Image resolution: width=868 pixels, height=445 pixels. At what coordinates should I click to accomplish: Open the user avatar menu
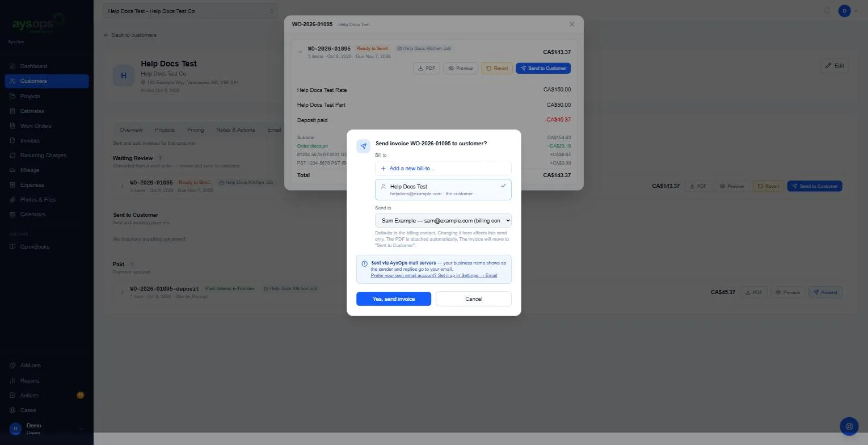[x=845, y=11]
